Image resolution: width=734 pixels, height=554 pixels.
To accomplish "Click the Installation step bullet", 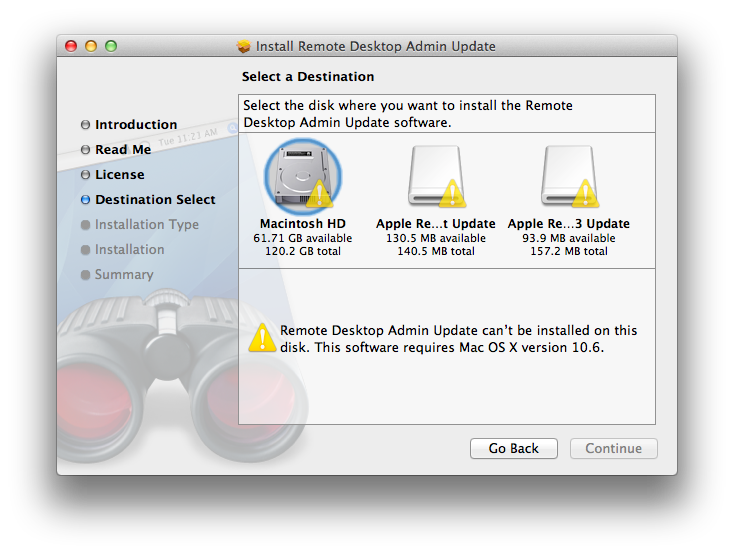I will [x=85, y=249].
